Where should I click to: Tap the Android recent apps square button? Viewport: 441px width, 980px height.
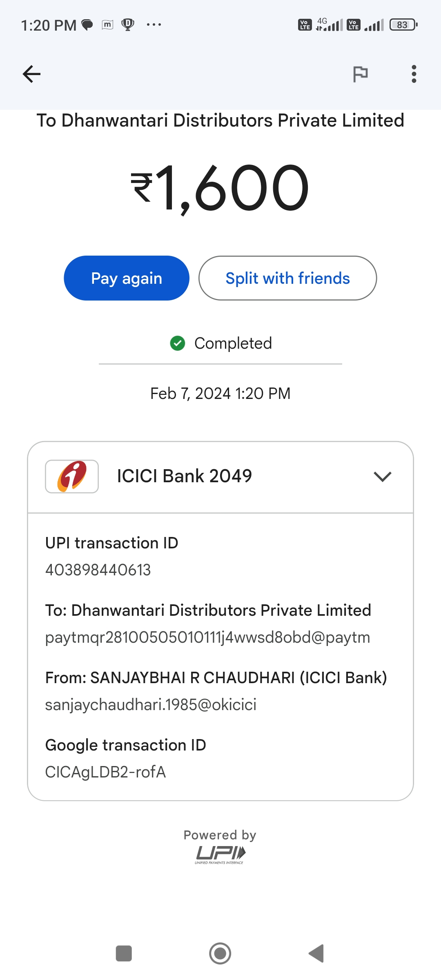point(124,953)
